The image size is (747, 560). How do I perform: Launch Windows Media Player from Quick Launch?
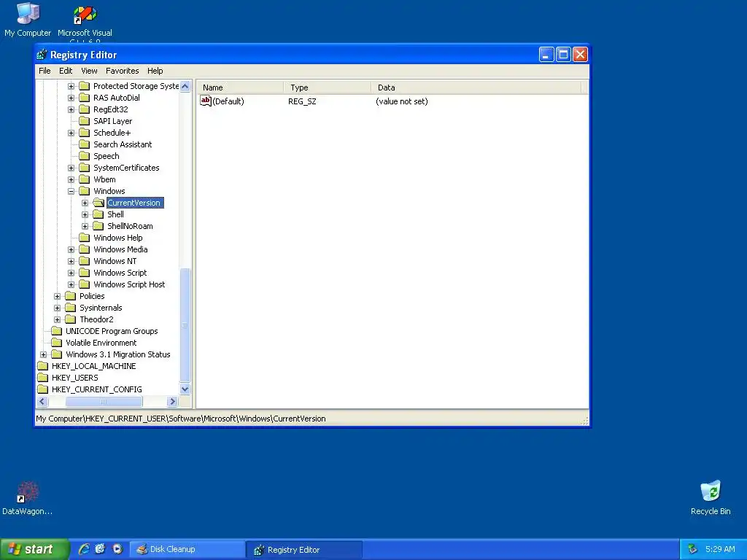pos(117,549)
